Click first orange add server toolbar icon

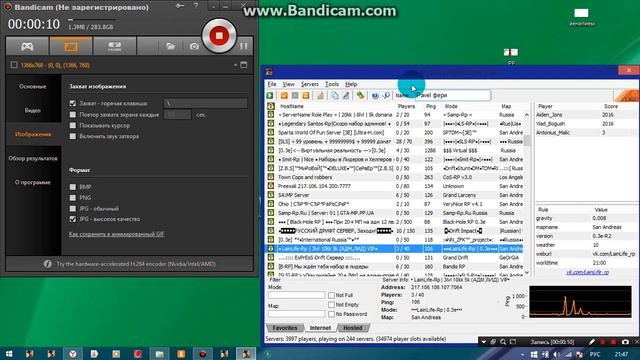click(284, 96)
